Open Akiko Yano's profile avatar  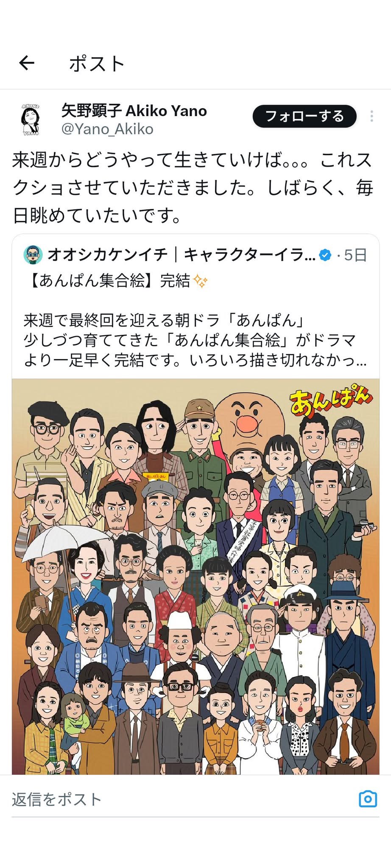(x=31, y=120)
